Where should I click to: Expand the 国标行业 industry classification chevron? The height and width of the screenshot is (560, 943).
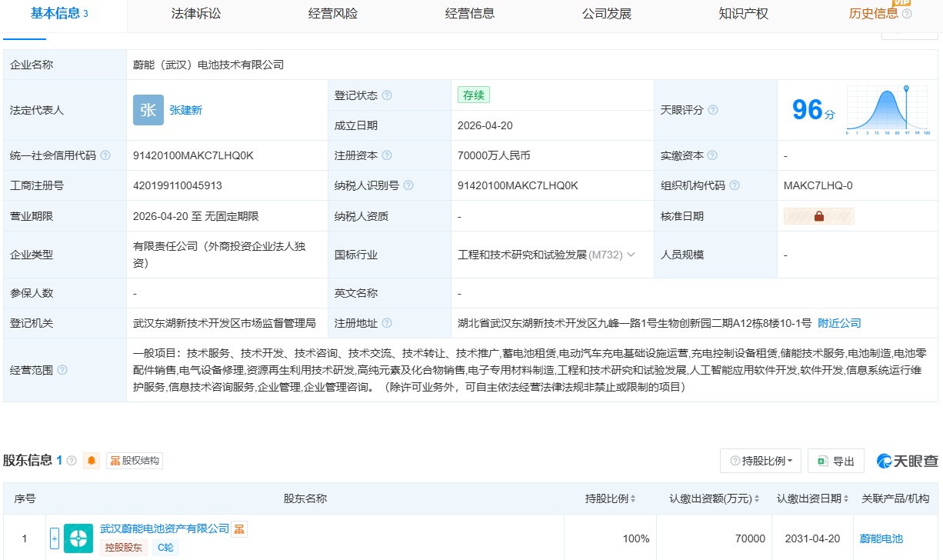tap(631, 255)
